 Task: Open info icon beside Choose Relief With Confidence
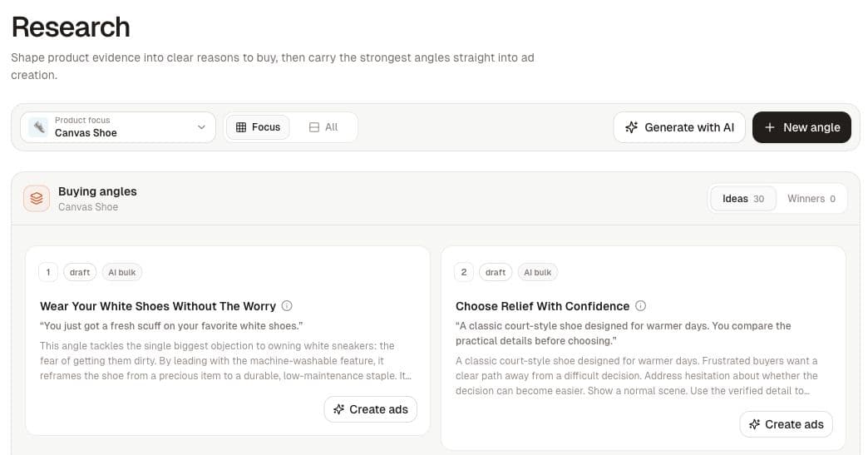640,305
